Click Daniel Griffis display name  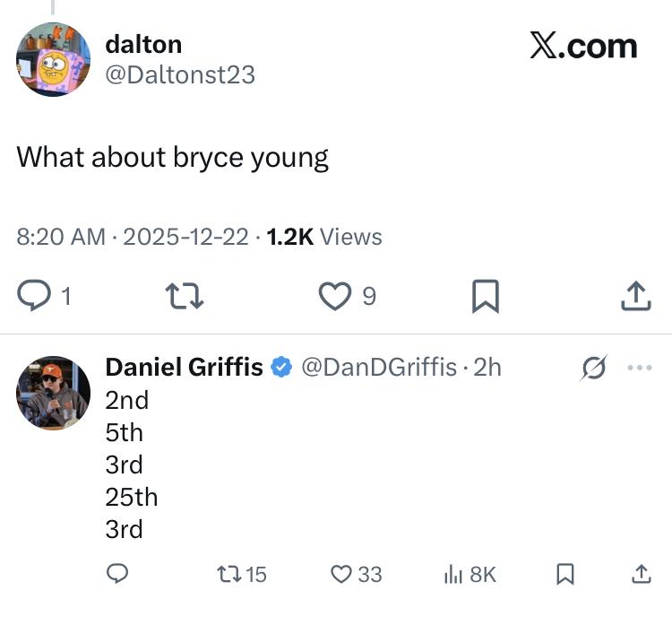tap(185, 367)
